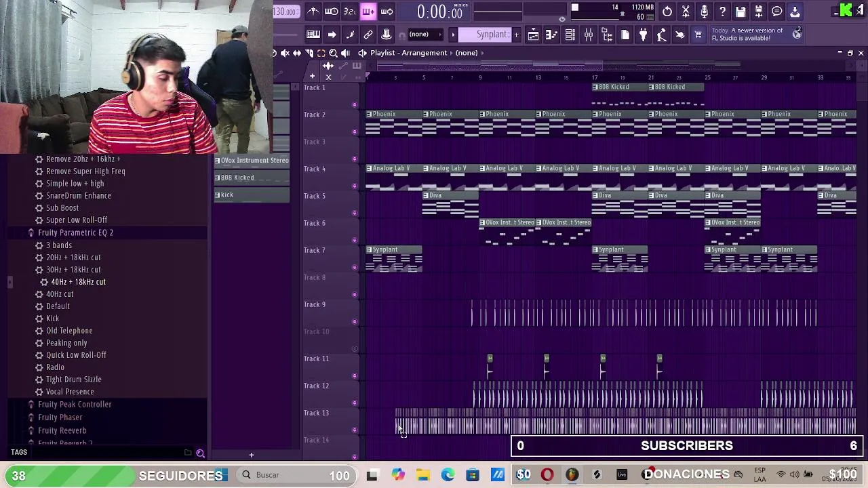The image size is (868, 488).
Task: Toggle loop recording button
Action: [x=387, y=12]
